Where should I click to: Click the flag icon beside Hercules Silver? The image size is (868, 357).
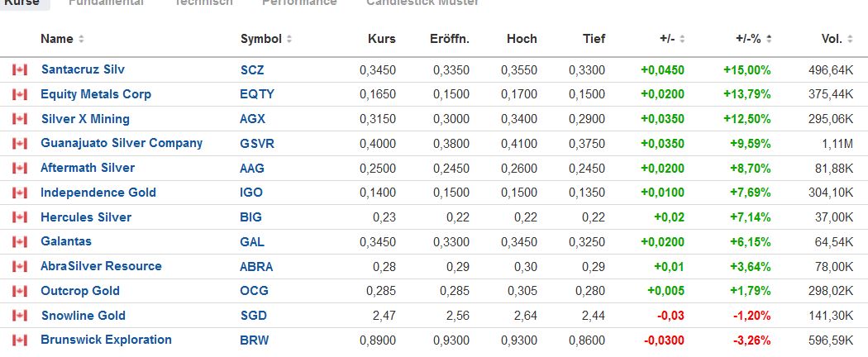pyautogui.click(x=20, y=217)
